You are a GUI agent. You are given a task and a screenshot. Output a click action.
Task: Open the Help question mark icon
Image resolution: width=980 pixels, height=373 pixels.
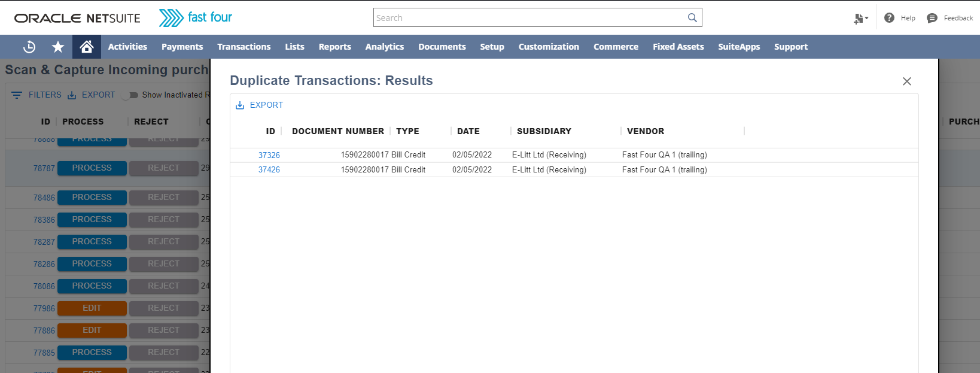pos(889,18)
